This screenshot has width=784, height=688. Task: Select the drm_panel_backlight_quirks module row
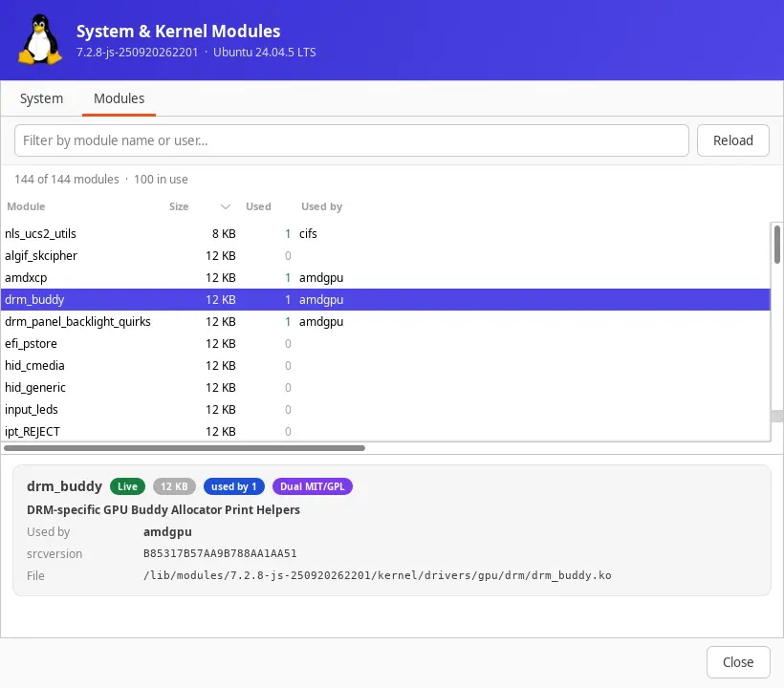[385, 321]
